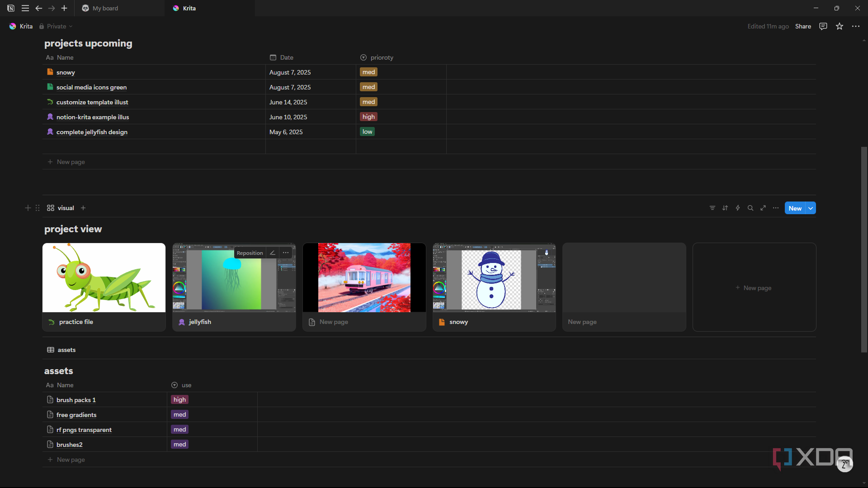Change the high priority tag of notion-krita

click(x=369, y=117)
